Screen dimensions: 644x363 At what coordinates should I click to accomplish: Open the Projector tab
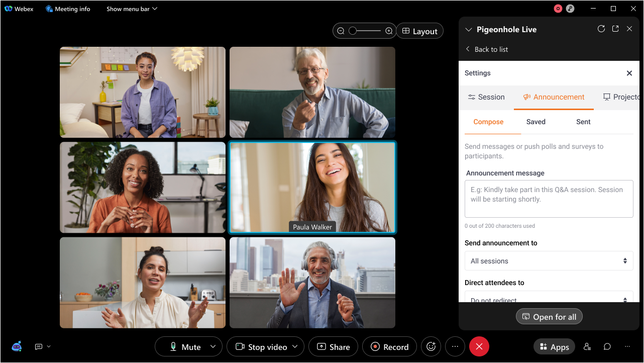tap(621, 97)
